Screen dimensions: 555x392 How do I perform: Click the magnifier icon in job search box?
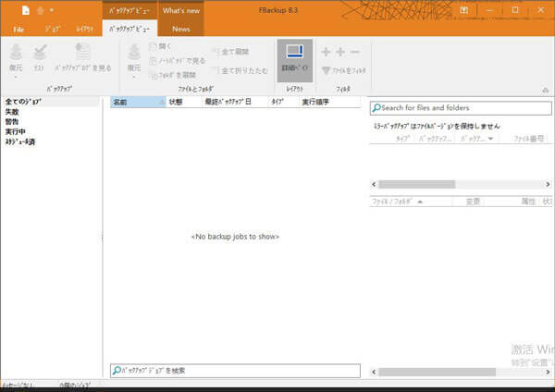pyautogui.click(x=117, y=371)
